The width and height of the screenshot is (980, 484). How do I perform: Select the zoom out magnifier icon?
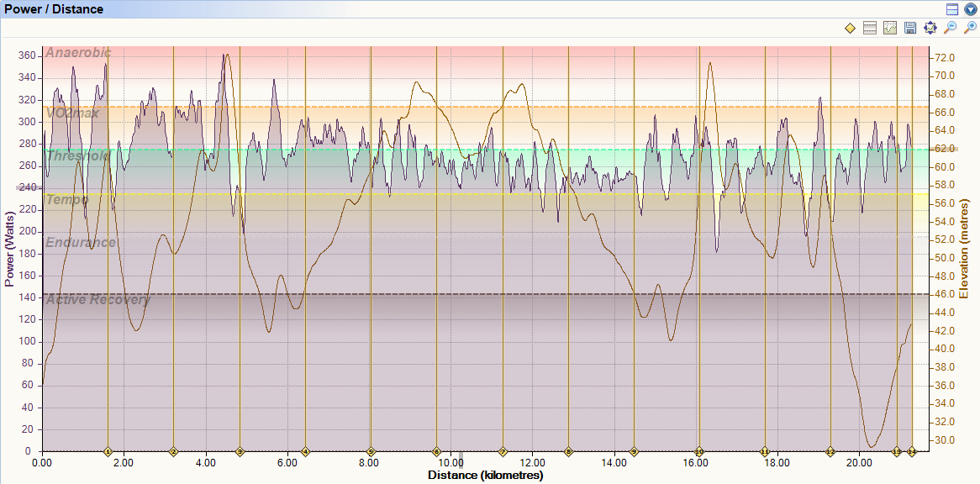pyautogui.click(x=949, y=28)
